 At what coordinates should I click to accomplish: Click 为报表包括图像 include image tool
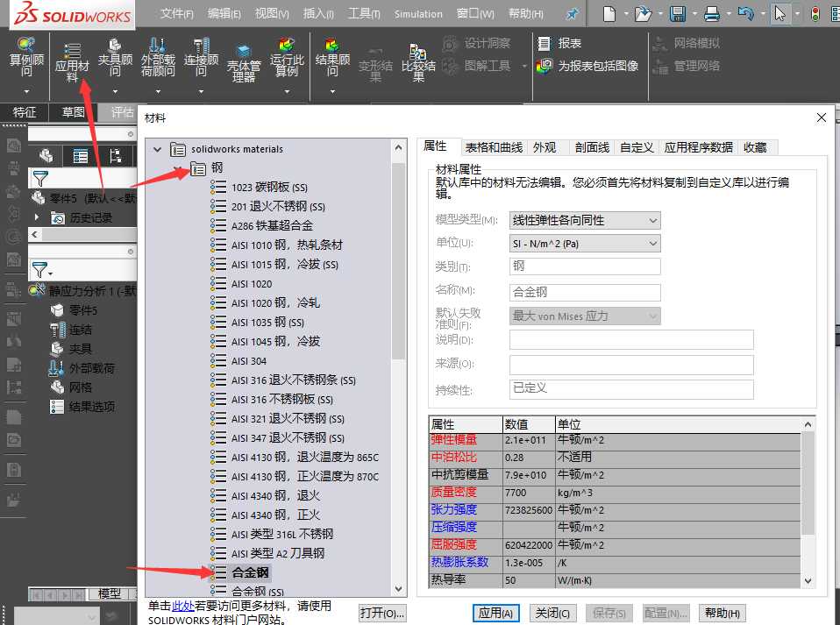click(587, 66)
